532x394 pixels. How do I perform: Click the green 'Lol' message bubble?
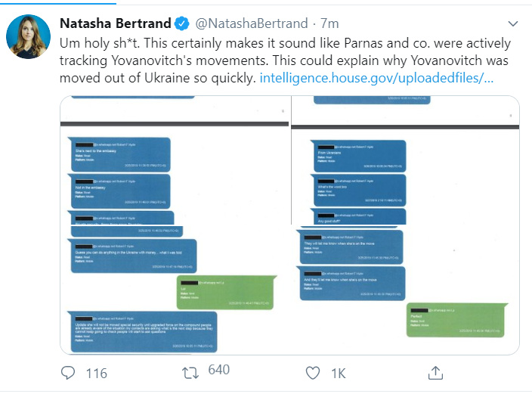coord(215,291)
